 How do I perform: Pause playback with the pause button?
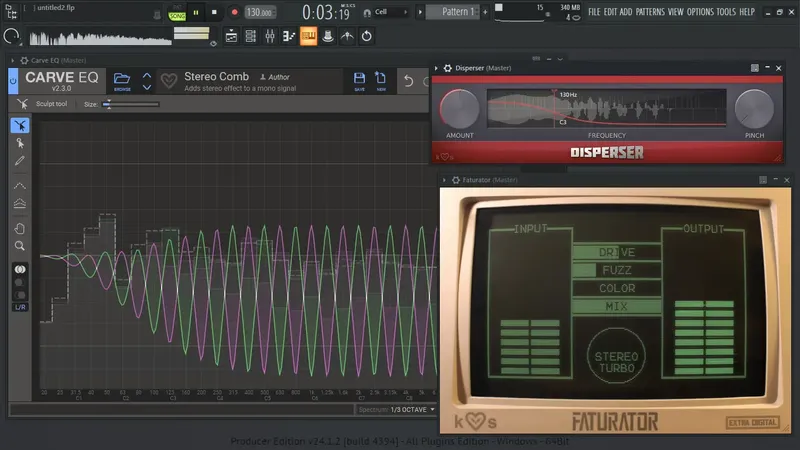point(196,12)
